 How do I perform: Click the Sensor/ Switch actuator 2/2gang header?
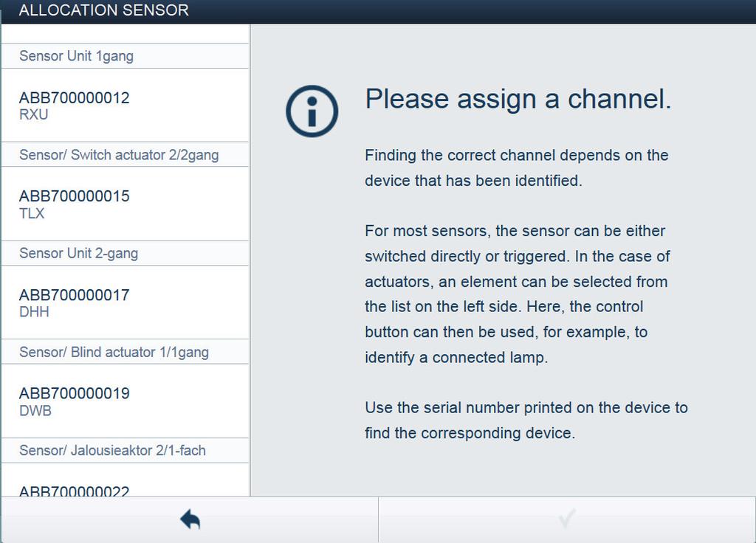point(125,155)
